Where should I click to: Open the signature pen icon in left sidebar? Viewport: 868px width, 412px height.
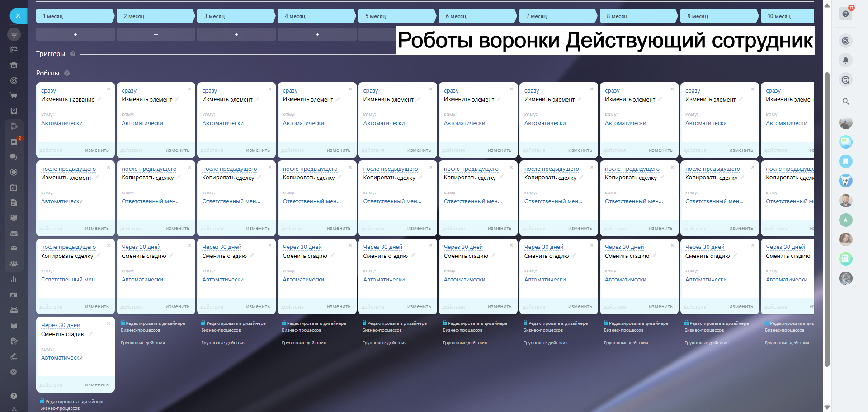coord(14,356)
